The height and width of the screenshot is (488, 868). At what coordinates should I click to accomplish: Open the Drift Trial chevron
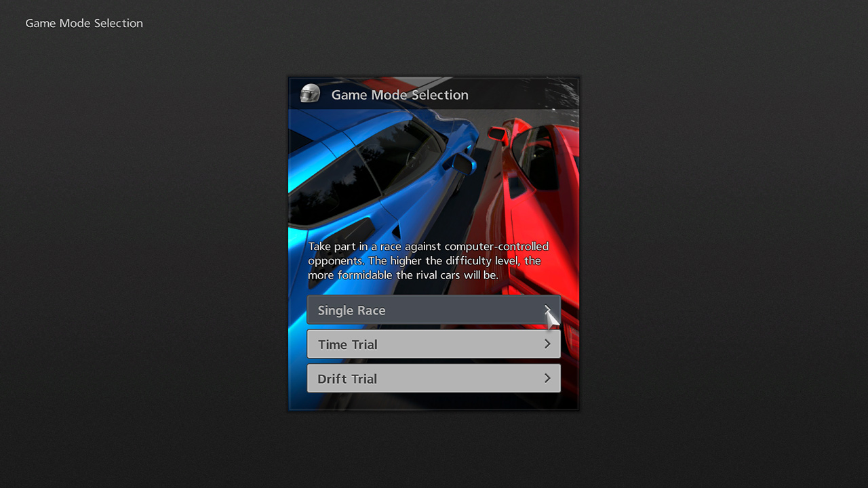click(x=547, y=378)
